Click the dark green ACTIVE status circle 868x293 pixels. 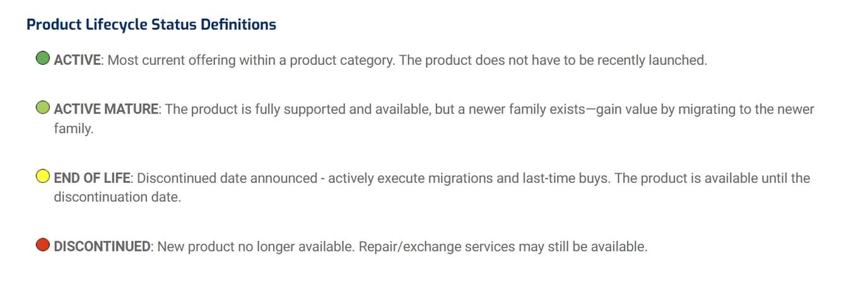[x=43, y=59]
